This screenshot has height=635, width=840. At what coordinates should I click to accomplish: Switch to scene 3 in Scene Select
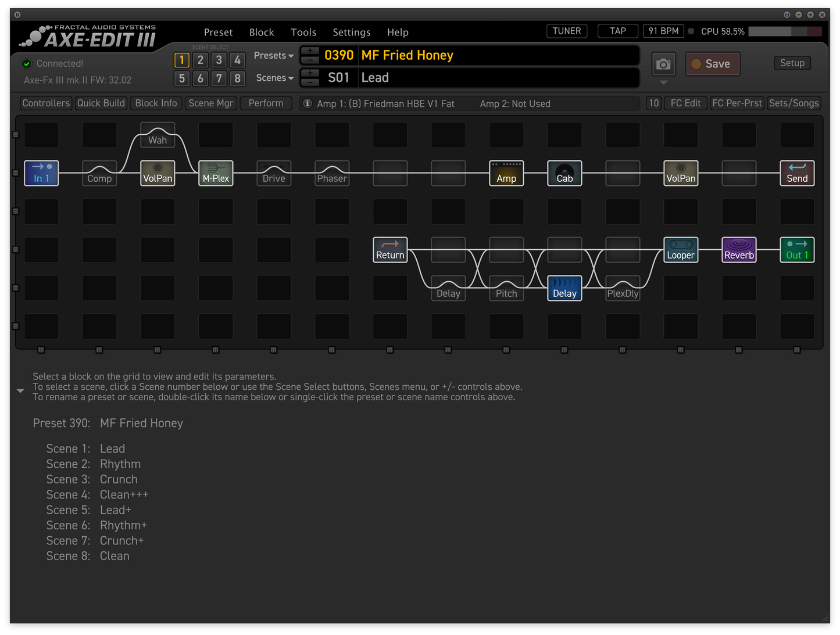point(219,60)
